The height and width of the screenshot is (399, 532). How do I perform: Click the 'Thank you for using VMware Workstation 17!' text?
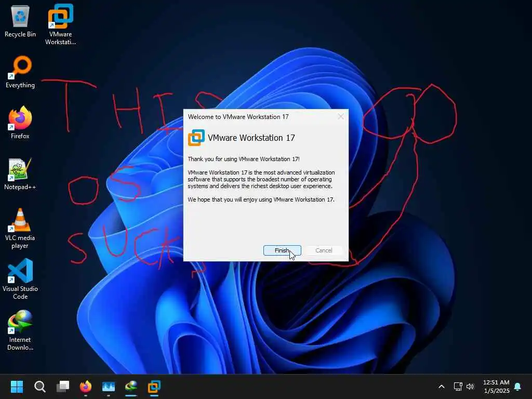[244, 159]
